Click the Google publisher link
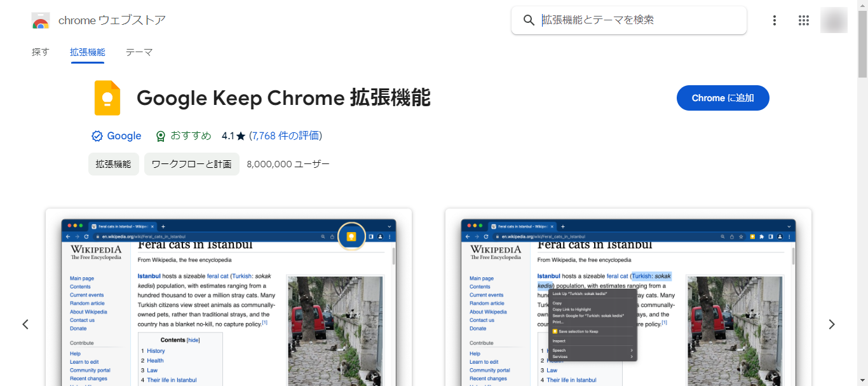Viewport: 868px width, 386px height. 125,135
